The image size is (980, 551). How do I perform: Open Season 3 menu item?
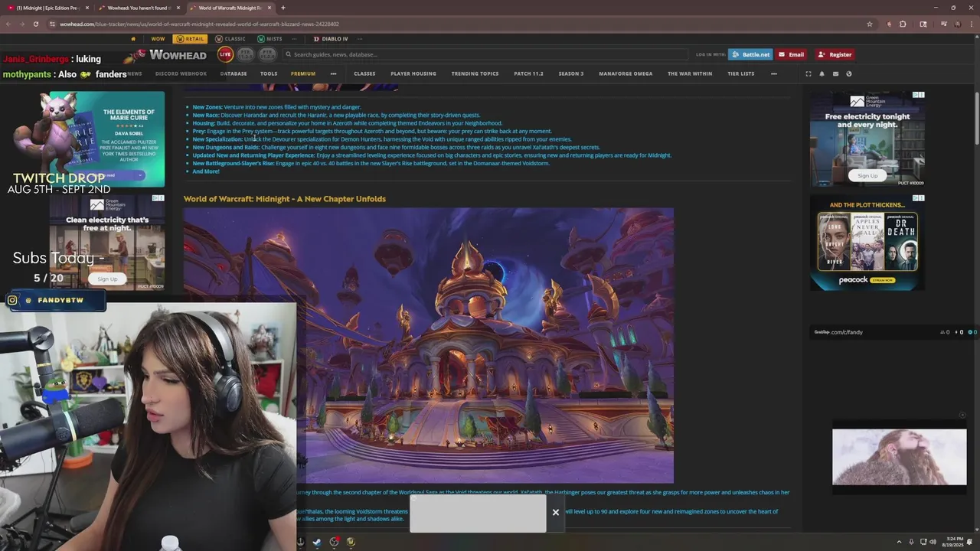pos(571,73)
